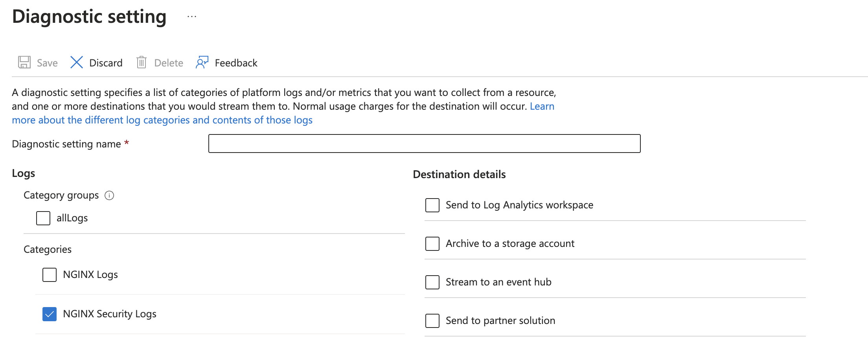Click the Delete button
868x357 pixels.
[x=168, y=62]
